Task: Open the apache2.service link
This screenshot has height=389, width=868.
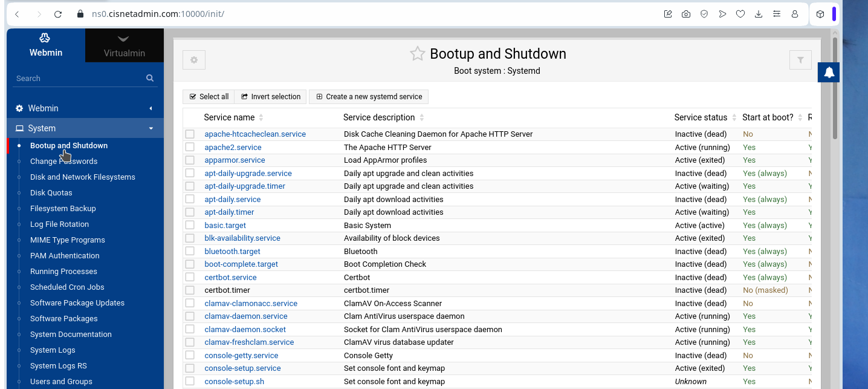Action: [x=233, y=147]
